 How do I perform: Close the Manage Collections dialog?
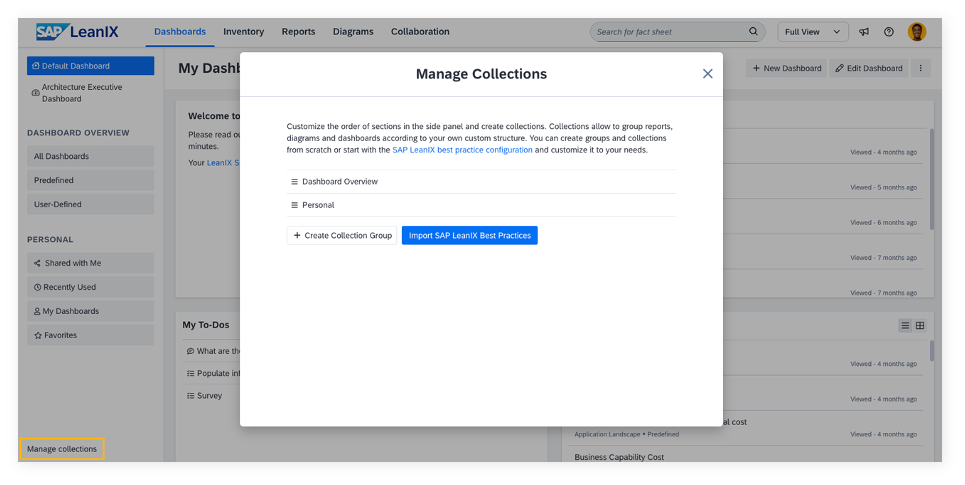[708, 74]
